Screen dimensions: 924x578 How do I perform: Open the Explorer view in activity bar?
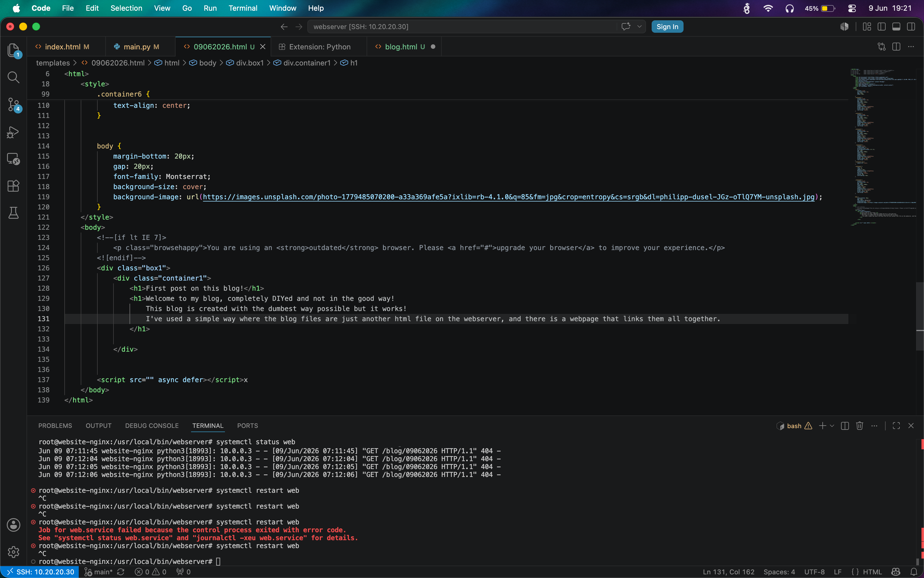(13, 50)
